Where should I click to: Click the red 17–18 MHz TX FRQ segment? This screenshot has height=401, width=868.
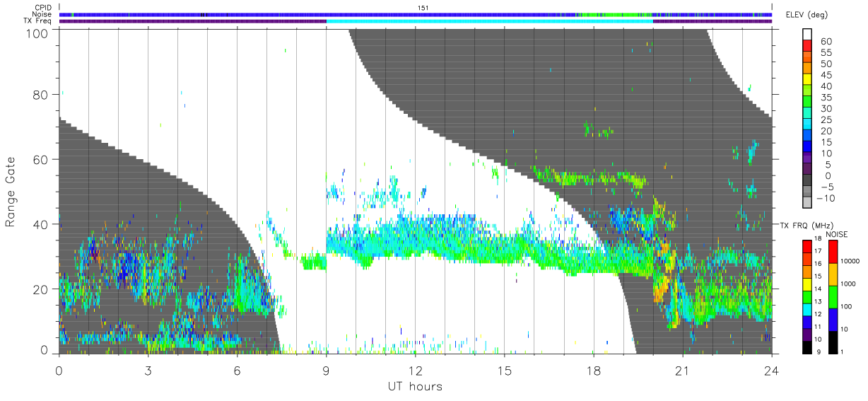[808, 247]
